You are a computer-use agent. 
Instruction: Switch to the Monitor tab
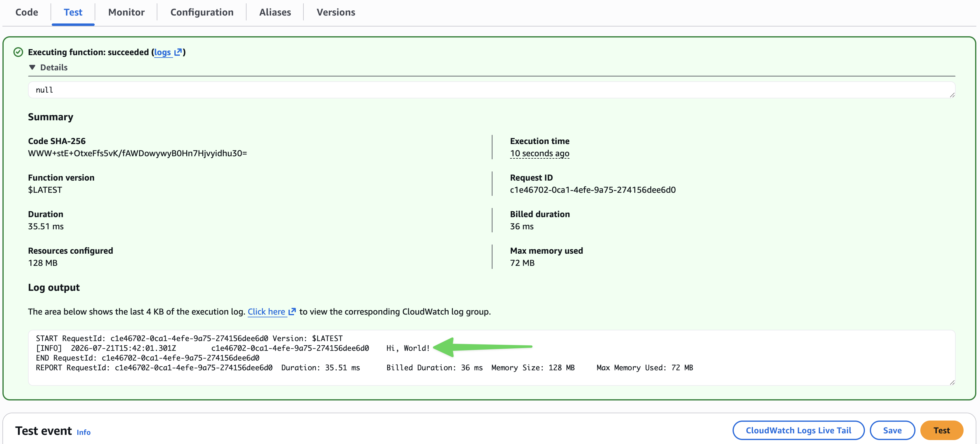click(x=126, y=12)
